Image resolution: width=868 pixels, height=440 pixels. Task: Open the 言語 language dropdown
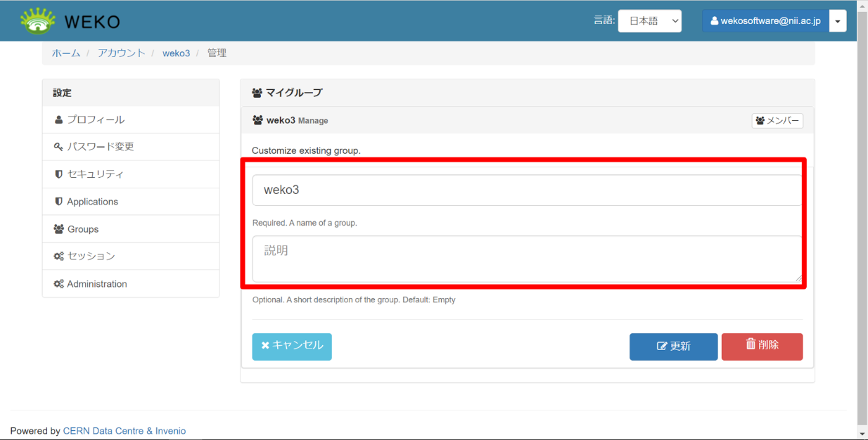[x=649, y=21]
